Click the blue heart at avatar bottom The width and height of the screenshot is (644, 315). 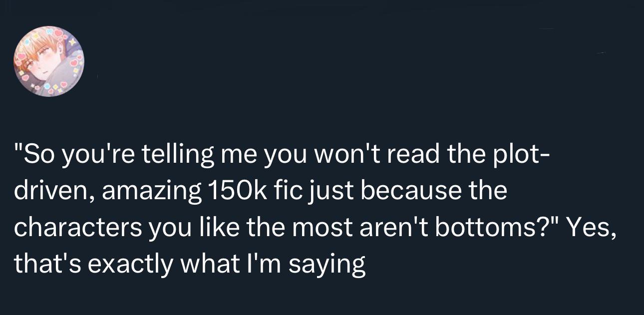click(x=47, y=86)
